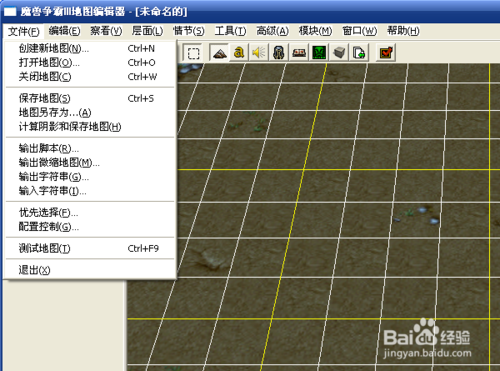Select 输出字符串(G)... entry
The image size is (500, 371).
click(90, 177)
